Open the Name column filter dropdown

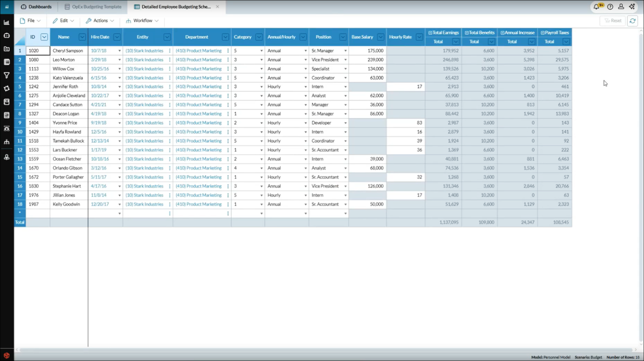click(82, 37)
